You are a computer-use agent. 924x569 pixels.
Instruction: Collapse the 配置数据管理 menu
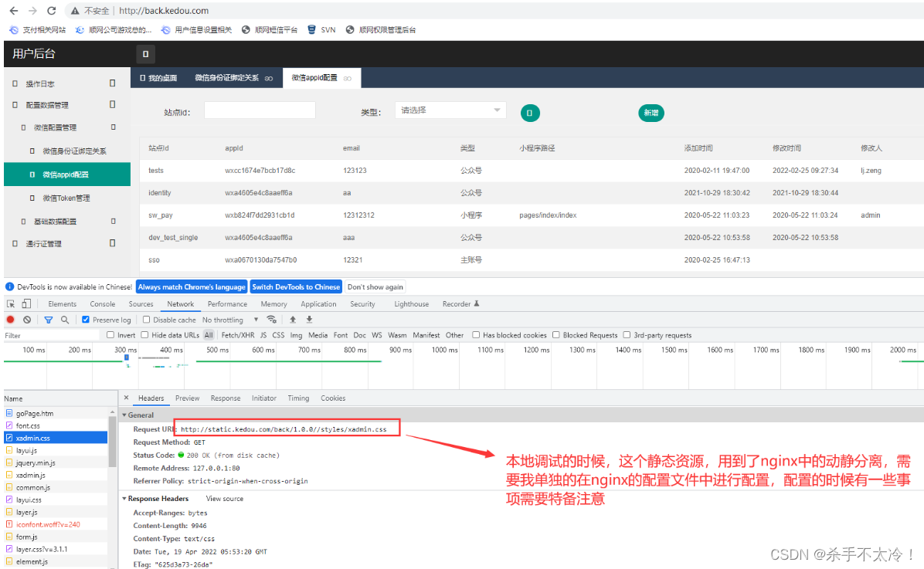[67, 105]
